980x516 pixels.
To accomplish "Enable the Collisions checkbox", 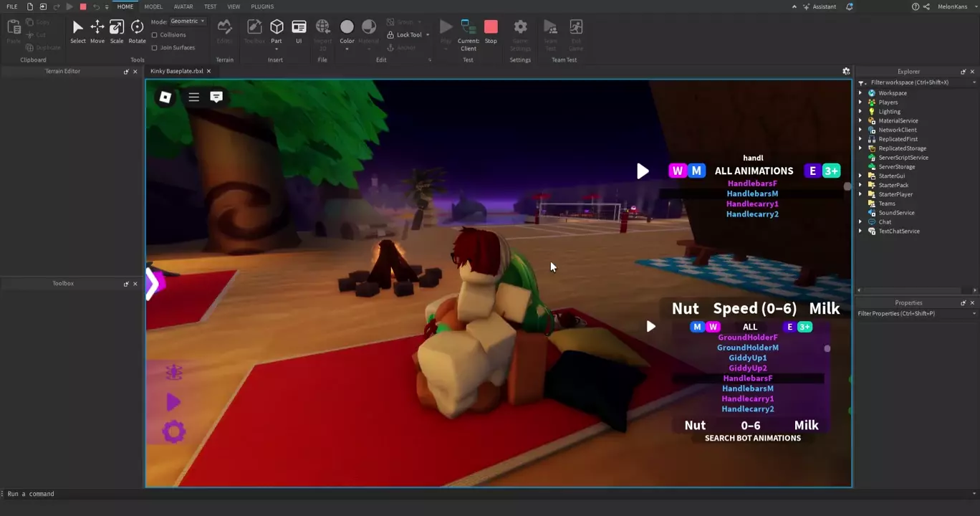I will click(155, 35).
